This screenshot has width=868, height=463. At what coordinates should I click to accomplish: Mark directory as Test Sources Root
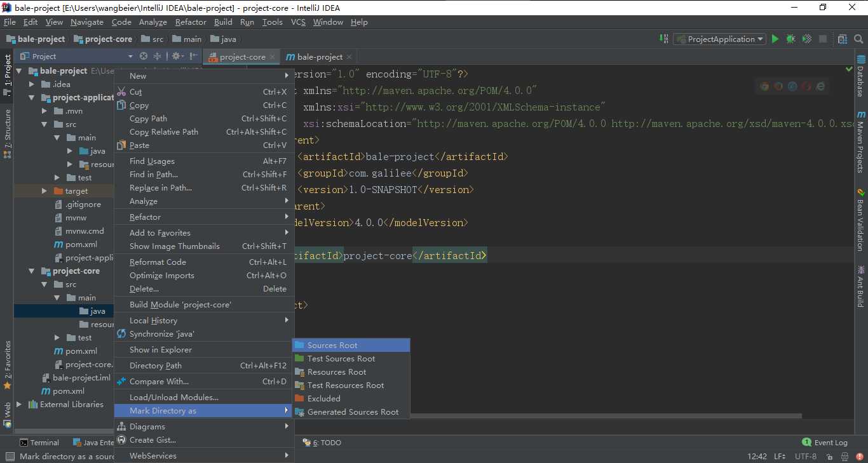pyautogui.click(x=351, y=358)
